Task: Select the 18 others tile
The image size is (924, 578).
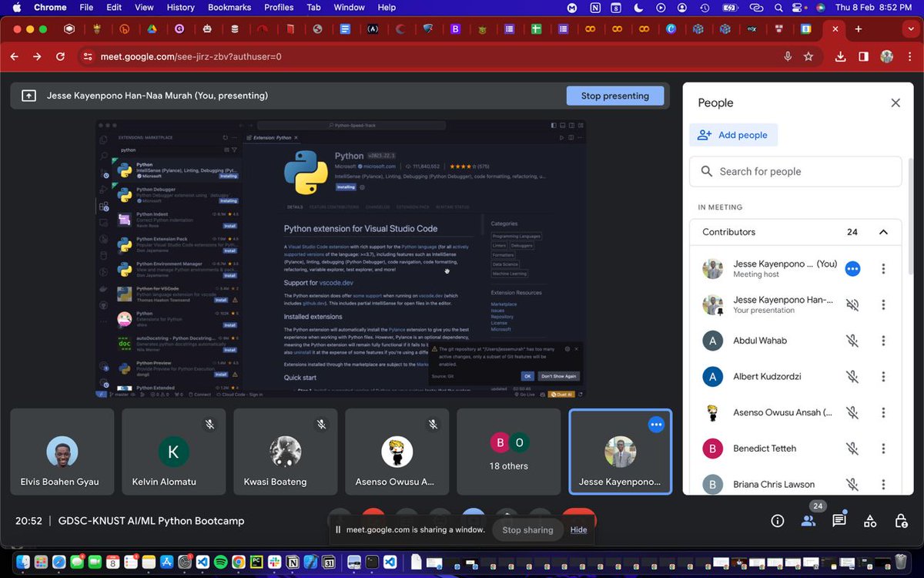Action: (509, 452)
